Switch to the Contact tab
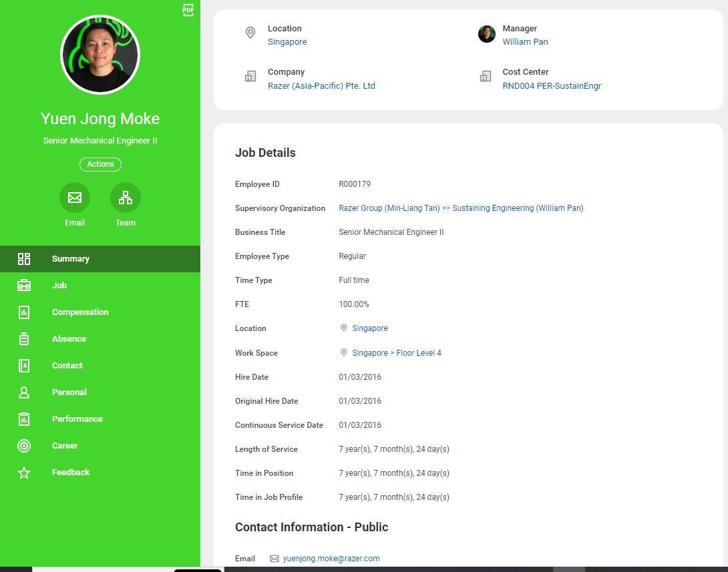 [x=100, y=366]
